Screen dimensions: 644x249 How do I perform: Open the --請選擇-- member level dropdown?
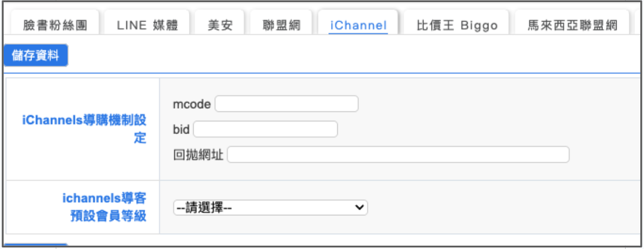(270, 208)
